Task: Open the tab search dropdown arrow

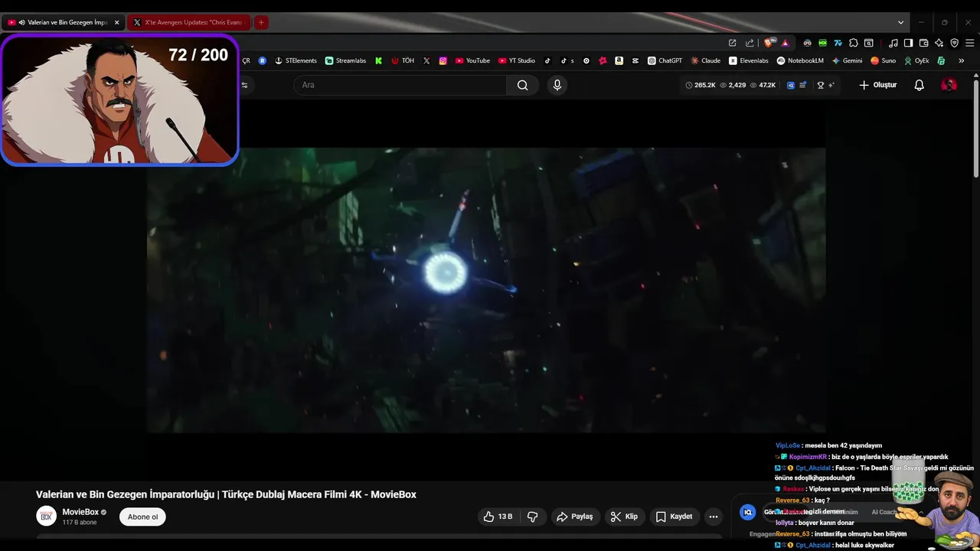Action: coord(900,22)
